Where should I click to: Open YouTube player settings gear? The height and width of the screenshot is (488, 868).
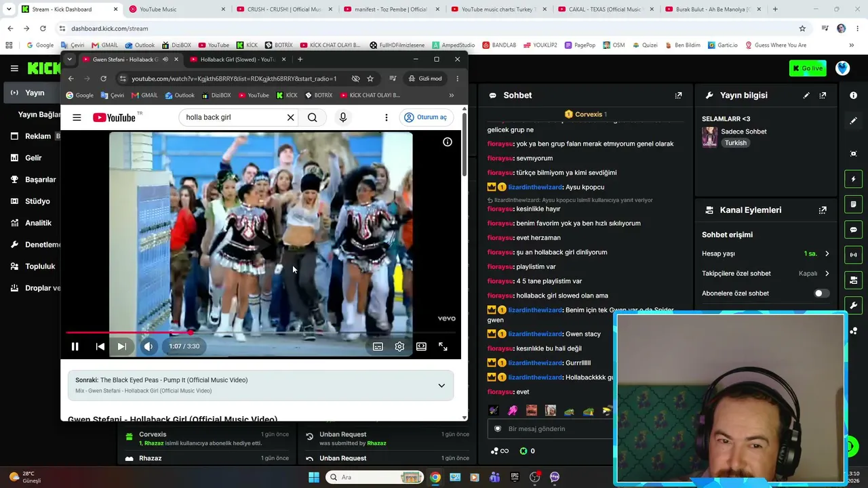399,346
